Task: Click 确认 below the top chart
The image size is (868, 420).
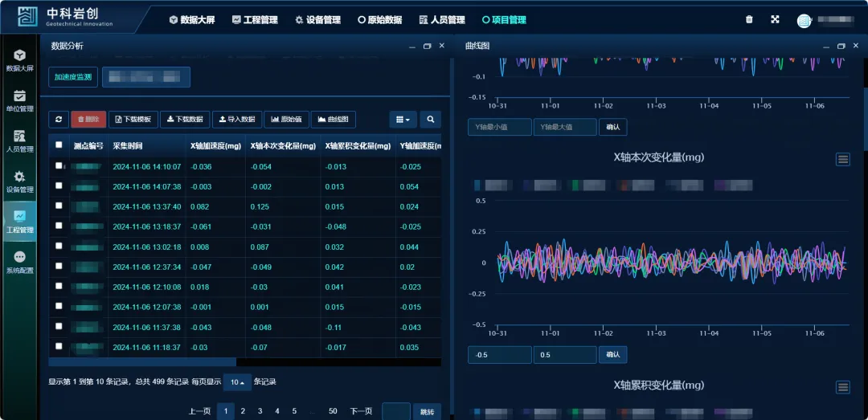Action: click(x=612, y=127)
